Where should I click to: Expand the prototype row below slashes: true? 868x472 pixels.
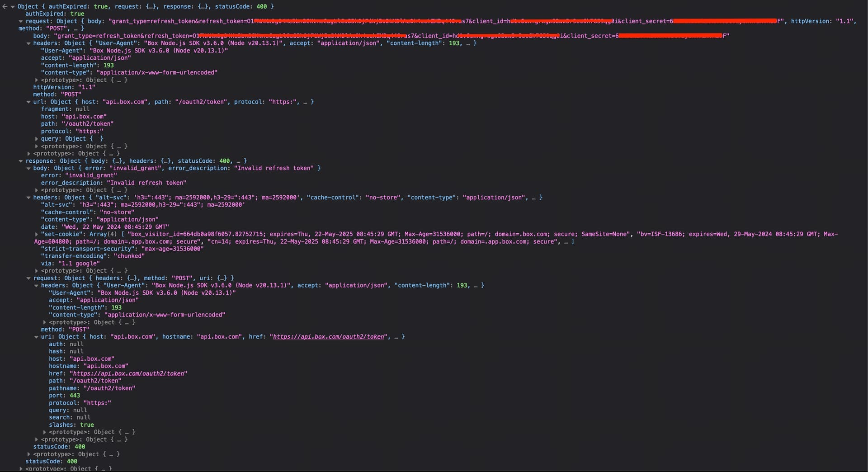44,432
